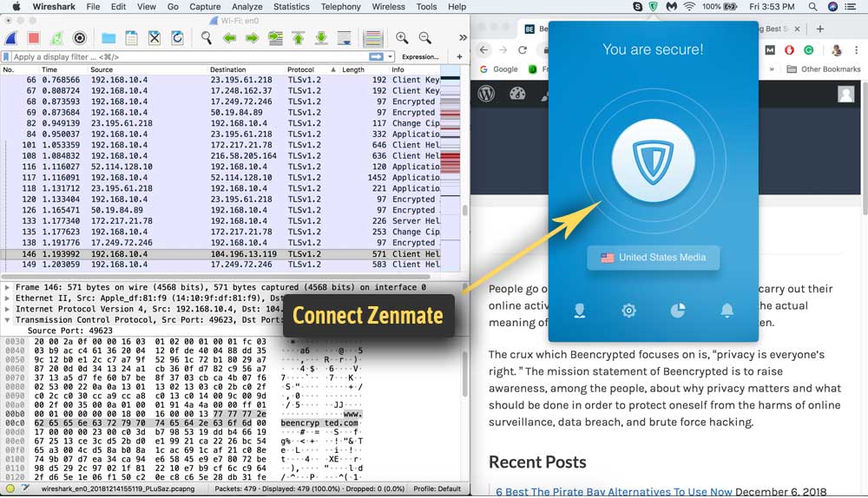Open ZenMate notifications bell icon
Image resolution: width=868 pixels, height=498 pixels.
(727, 311)
